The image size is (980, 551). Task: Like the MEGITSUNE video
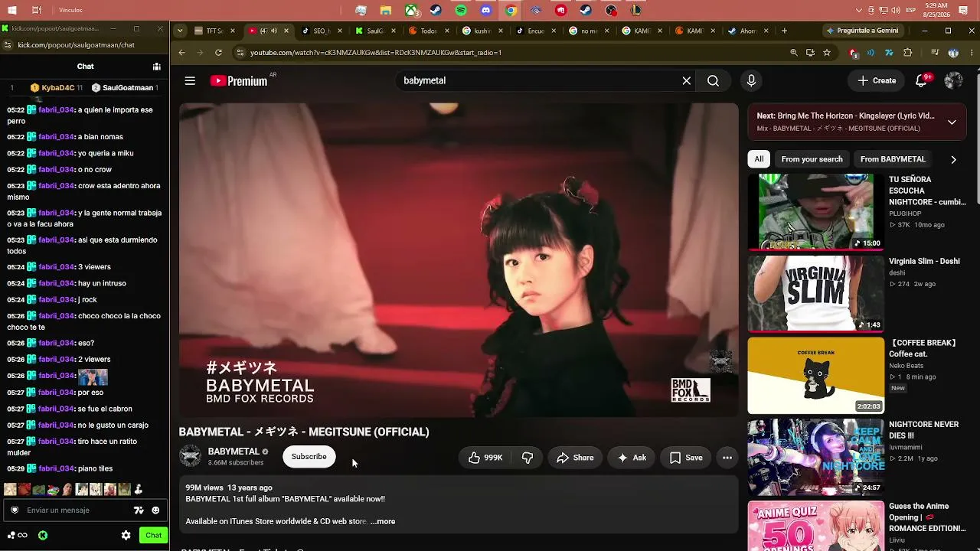click(x=485, y=458)
